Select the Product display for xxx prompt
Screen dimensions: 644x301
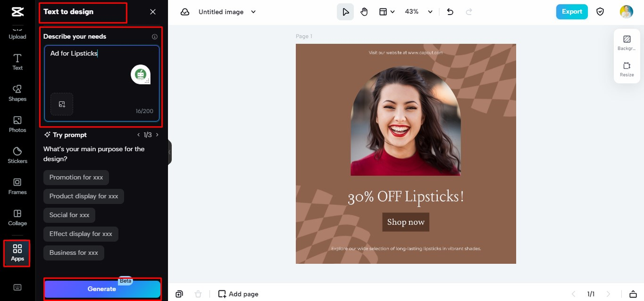pyautogui.click(x=84, y=196)
